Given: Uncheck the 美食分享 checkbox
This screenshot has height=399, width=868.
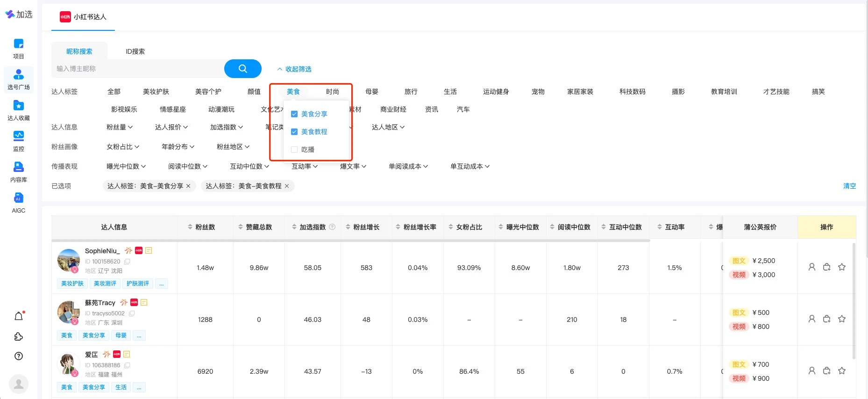Looking at the screenshot, I should 294,114.
